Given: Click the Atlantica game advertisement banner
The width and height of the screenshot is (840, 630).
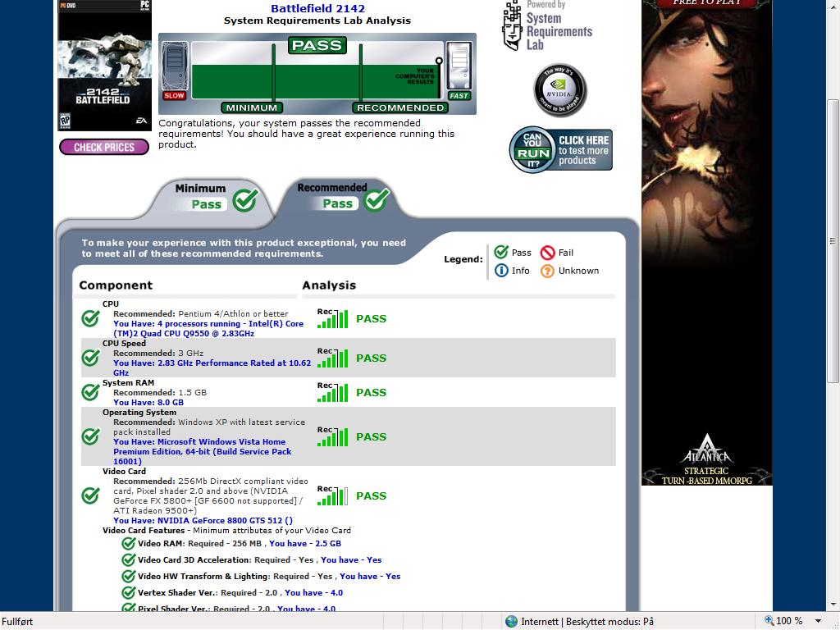Looking at the screenshot, I should tap(706, 243).
